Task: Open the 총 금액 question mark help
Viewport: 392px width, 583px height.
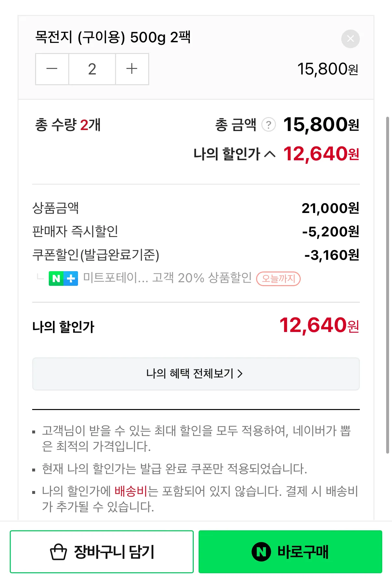Action: tap(268, 125)
